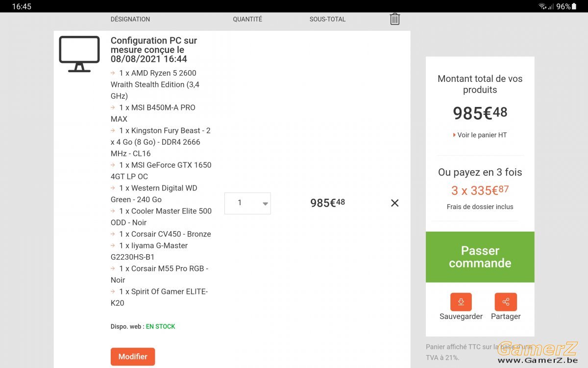Tap the 16:45 clock in status bar
This screenshot has height=368, width=588.
tap(22, 6)
